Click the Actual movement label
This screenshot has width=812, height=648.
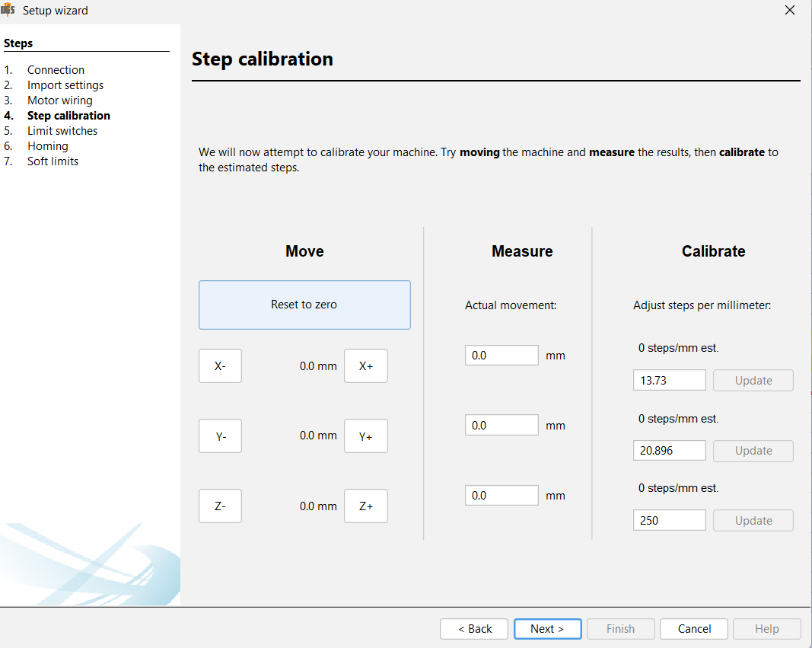511,305
